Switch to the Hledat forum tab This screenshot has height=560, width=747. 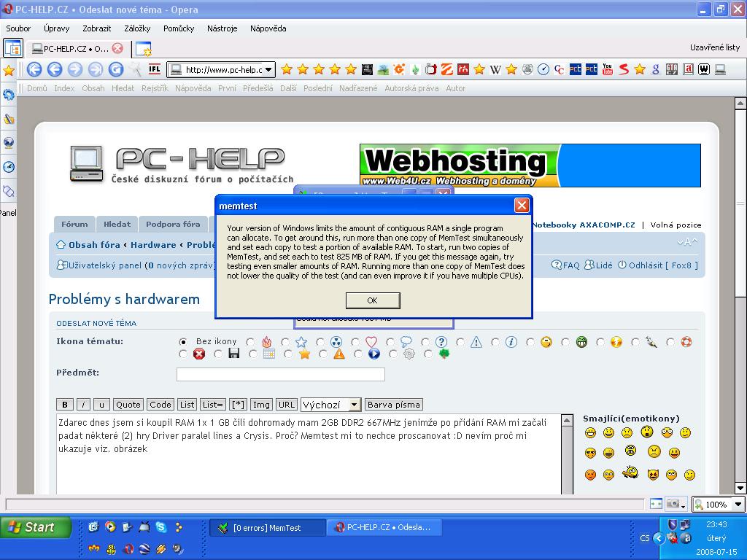[x=117, y=225]
